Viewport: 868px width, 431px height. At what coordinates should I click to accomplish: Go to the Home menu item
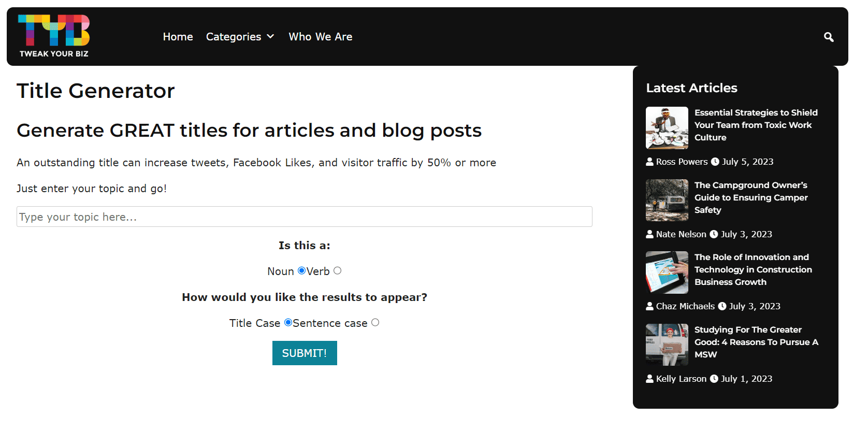[178, 37]
